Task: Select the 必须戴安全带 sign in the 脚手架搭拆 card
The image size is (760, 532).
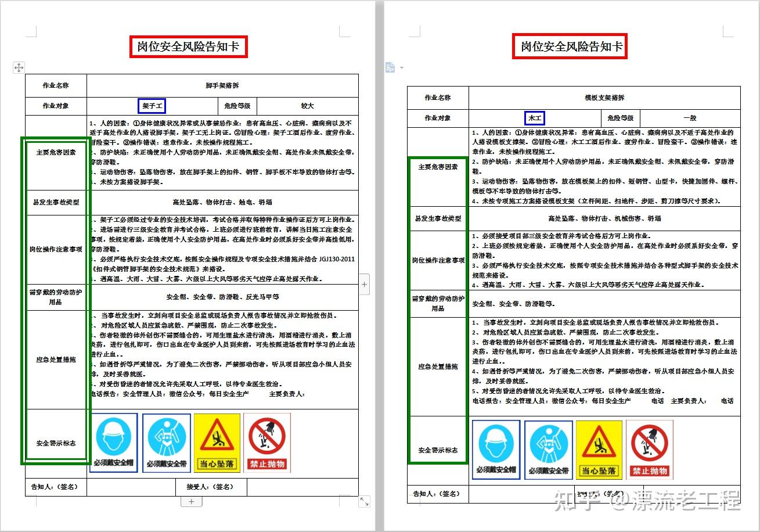Action: tap(166, 443)
